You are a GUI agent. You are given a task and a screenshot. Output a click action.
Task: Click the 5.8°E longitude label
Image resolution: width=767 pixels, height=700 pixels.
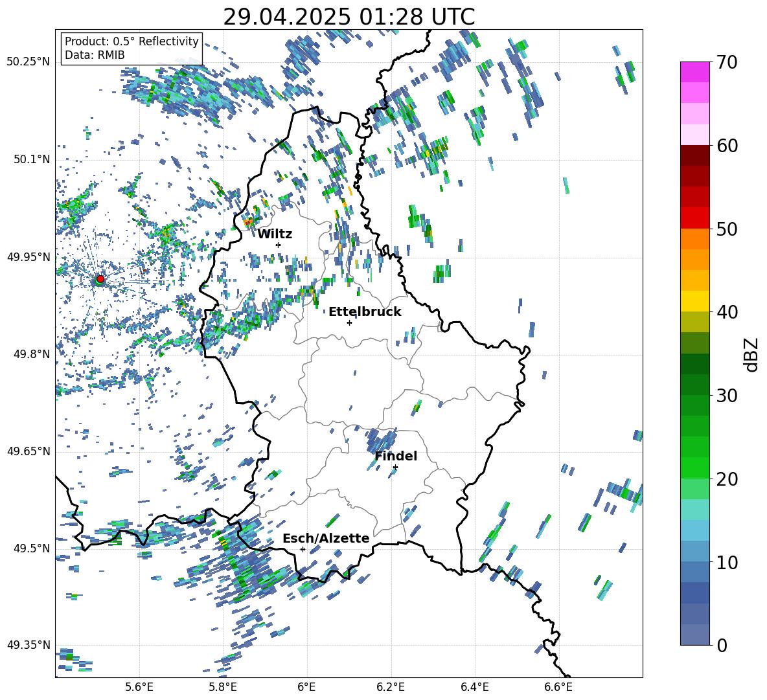(x=223, y=687)
